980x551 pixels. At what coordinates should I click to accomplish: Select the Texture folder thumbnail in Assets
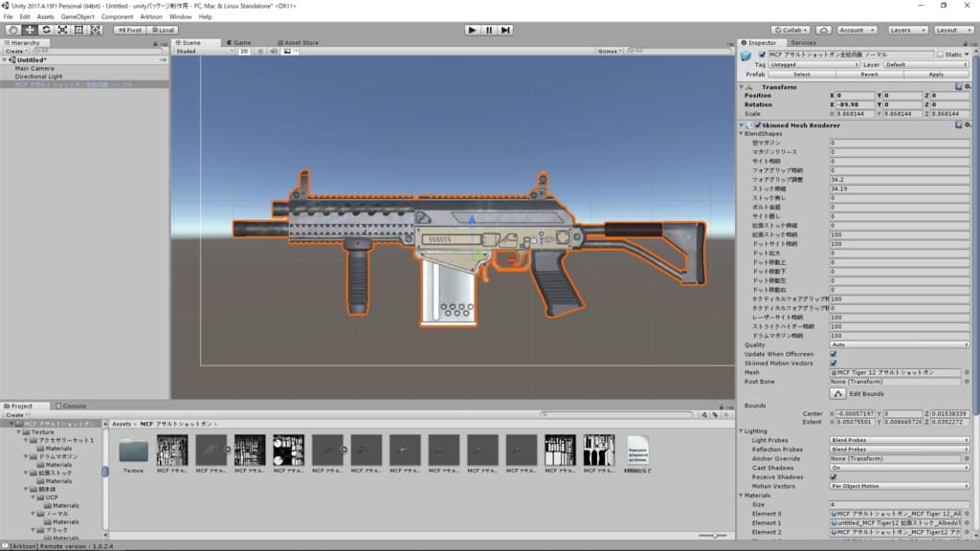tap(133, 451)
